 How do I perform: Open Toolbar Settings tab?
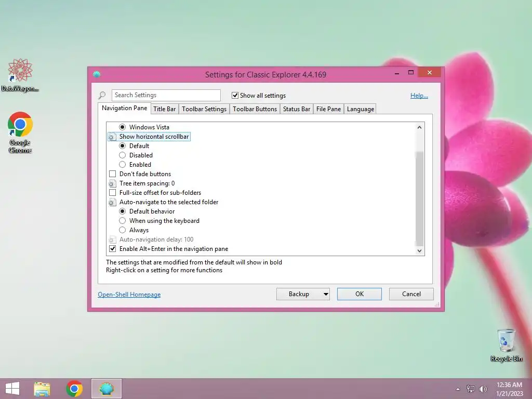click(x=204, y=109)
